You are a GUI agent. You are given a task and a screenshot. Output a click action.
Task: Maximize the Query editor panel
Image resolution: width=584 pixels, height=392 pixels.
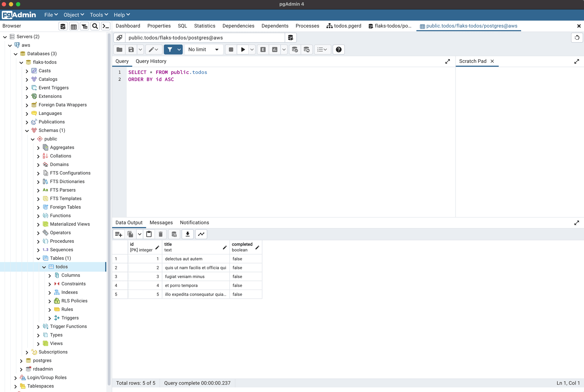[447, 61]
